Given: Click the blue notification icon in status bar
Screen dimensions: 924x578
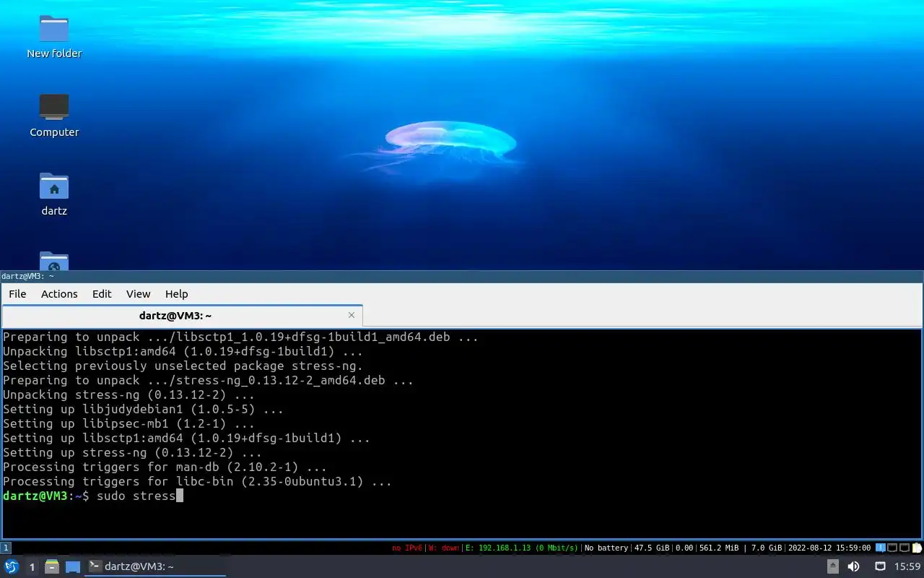Looking at the screenshot, I should click(881, 548).
